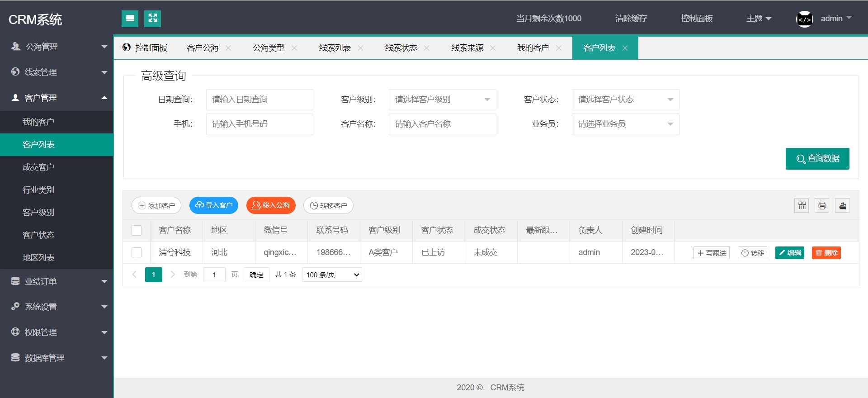Toggle the sidebar collapse hamburger icon
The height and width of the screenshot is (398, 868).
click(x=130, y=19)
